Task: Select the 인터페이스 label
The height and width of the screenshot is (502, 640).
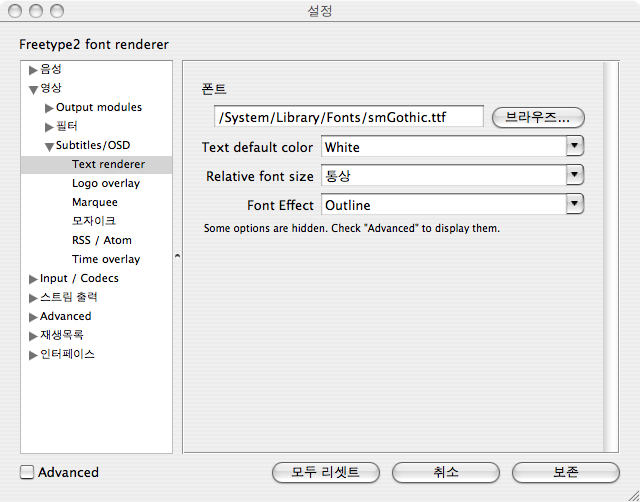Action: 67,354
